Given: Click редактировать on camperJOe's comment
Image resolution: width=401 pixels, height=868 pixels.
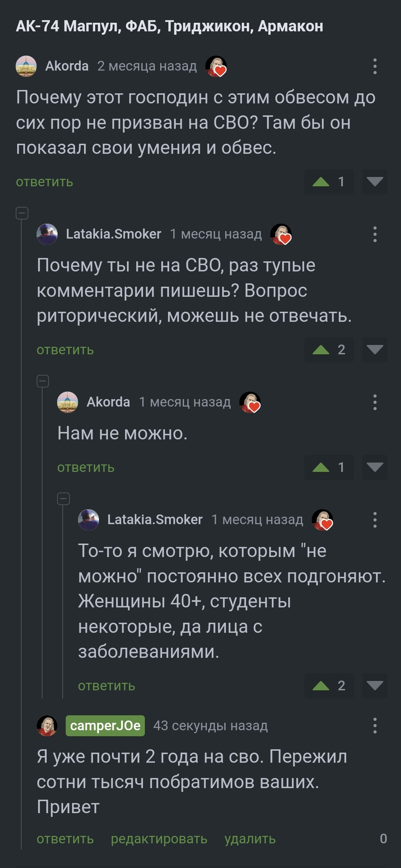Looking at the screenshot, I should point(159,839).
